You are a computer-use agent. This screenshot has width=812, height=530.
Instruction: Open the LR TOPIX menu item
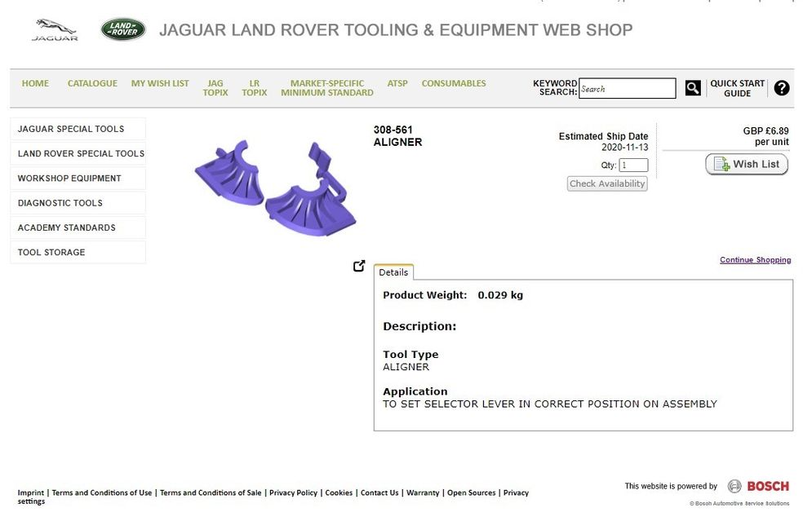pos(255,88)
